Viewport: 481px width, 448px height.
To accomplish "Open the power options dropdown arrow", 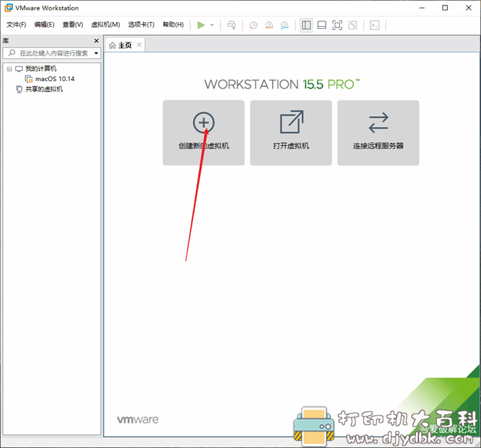I will coord(212,25).
